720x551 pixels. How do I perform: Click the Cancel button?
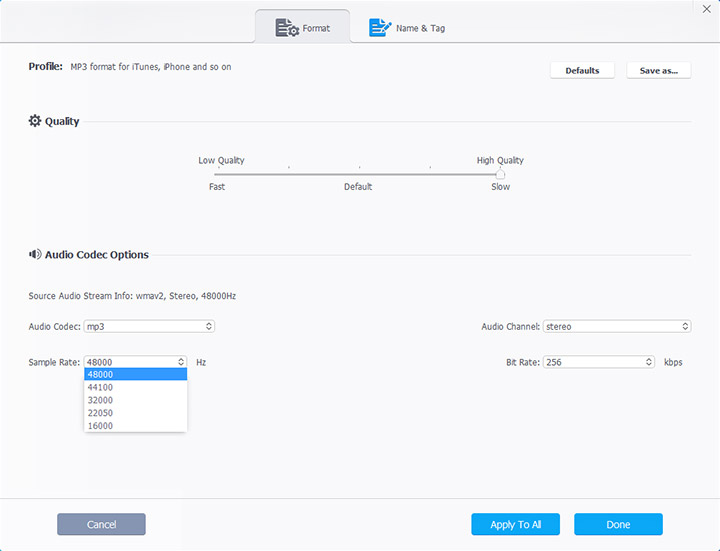[101, 524]
